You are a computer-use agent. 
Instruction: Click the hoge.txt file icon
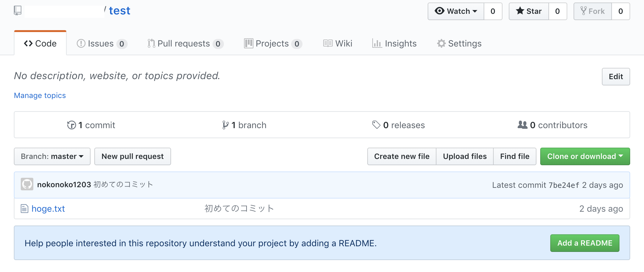coord(25,209)
